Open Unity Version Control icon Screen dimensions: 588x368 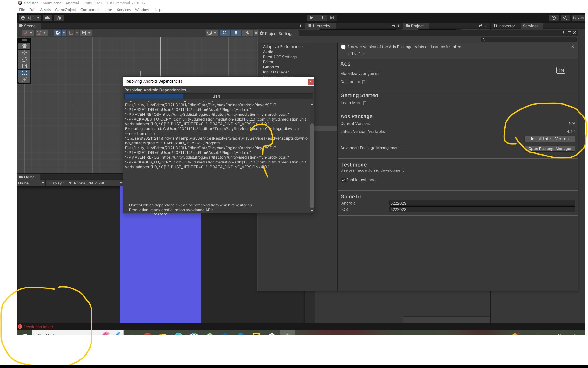click(59, 18)
